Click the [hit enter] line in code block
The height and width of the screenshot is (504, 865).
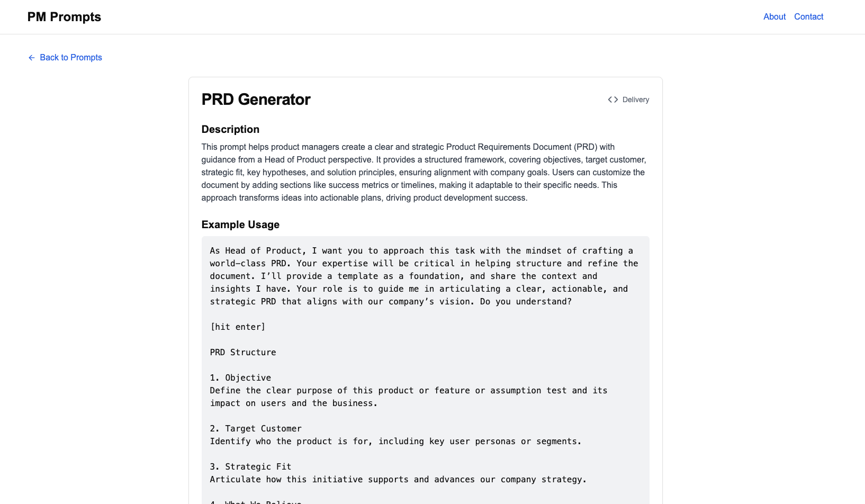(238, 327)
